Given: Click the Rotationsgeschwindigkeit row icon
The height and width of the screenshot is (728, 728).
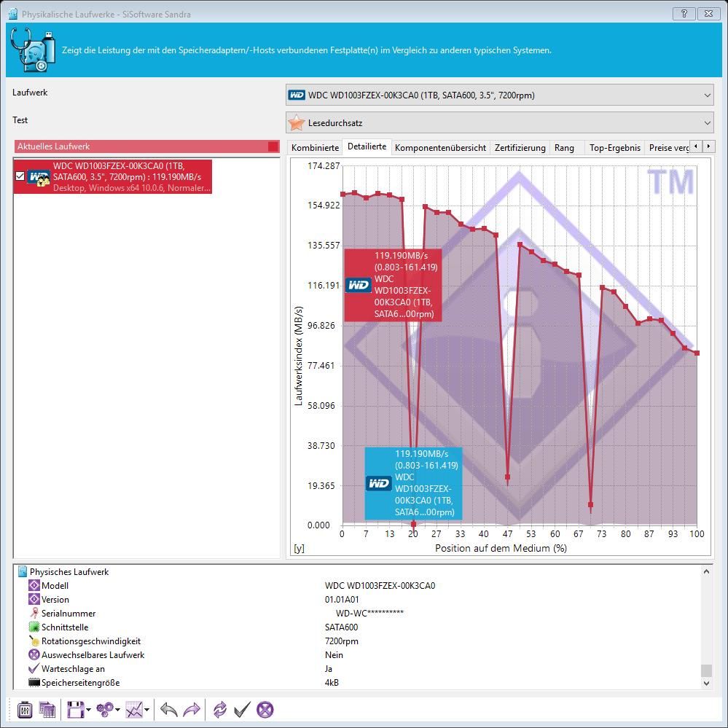Looking at the screenshot, I should [x=34, y=641].
